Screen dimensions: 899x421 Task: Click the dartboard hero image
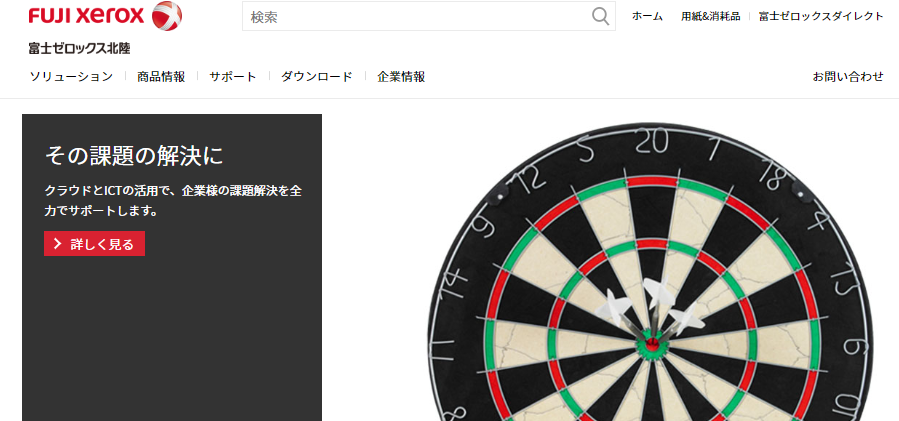(x=651, y=271)
